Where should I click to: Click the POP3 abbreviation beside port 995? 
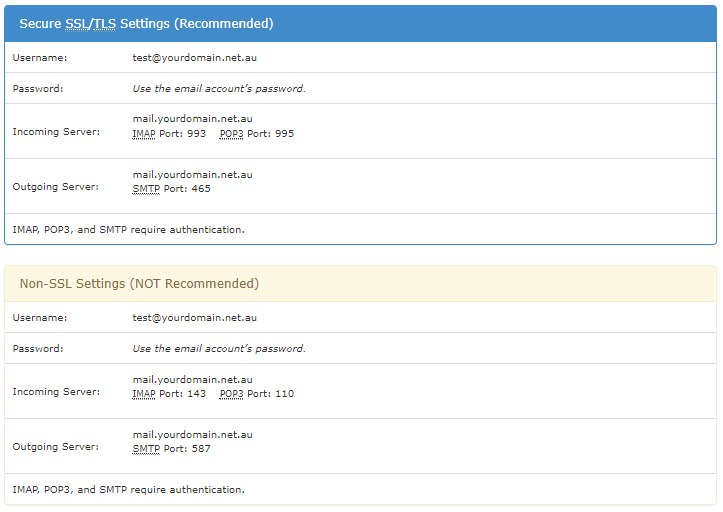coord(232,133)
